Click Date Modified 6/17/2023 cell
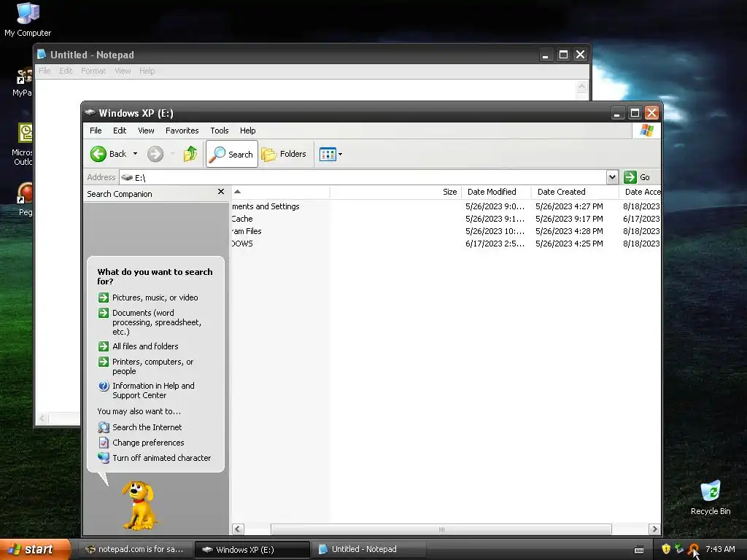 [x=495, y=244]
